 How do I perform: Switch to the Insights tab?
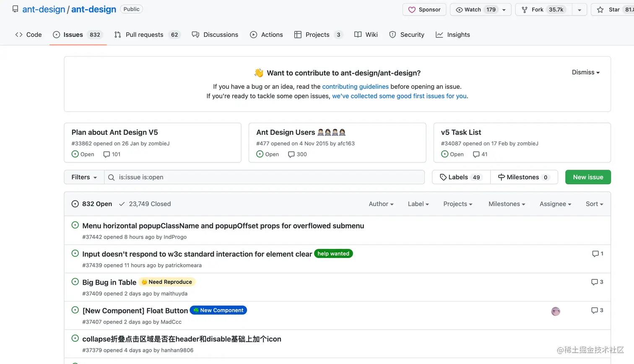(453, 35)
